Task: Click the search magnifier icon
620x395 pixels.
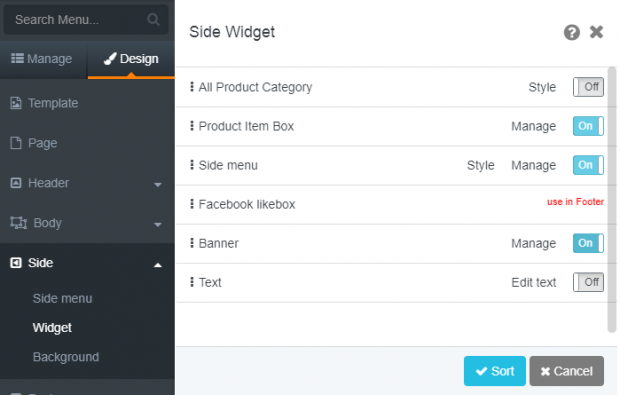Action: click(153, 19)
